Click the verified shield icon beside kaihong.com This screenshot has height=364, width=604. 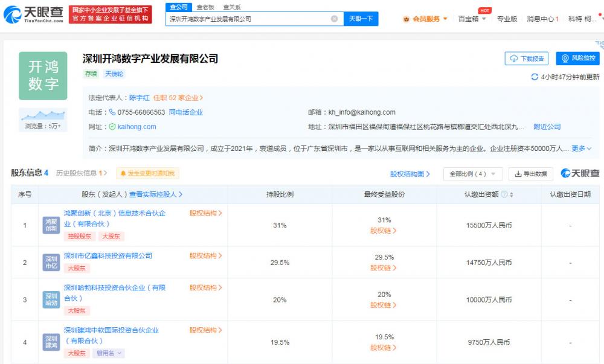point(112,127)
